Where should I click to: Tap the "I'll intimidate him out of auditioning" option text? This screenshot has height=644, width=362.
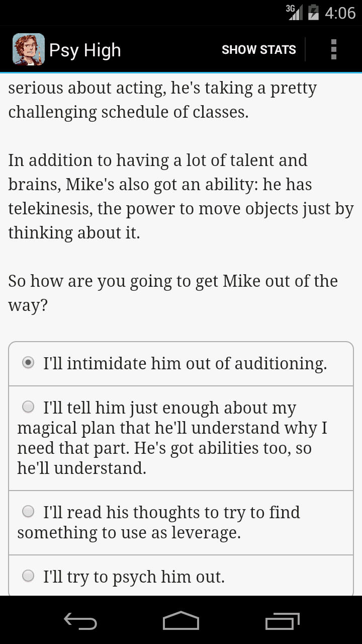[x=185, y=363]
